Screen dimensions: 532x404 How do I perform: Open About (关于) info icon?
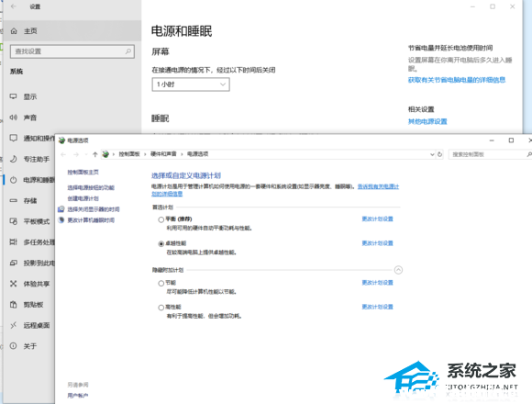tap(13, 346)
